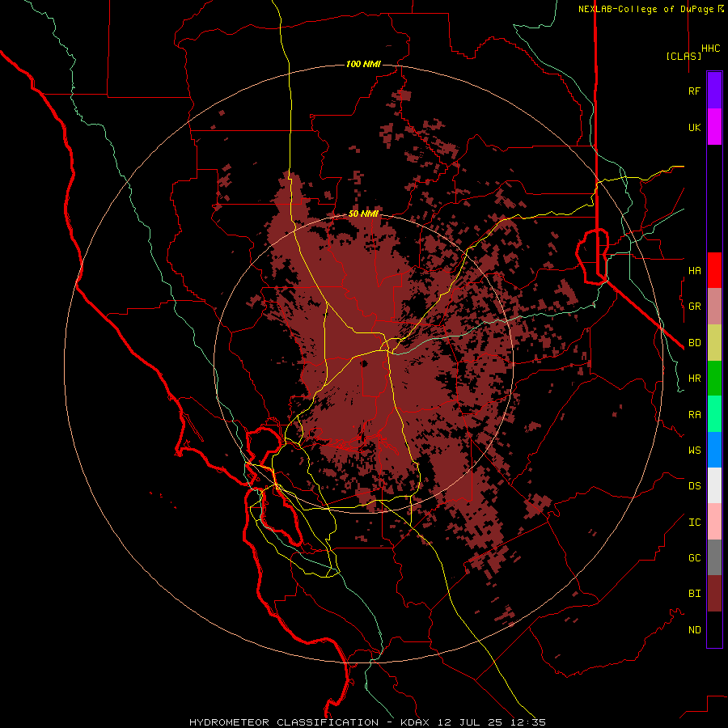Click the RA light green legend swatch
728x728 pixels.
click(714, 414)
